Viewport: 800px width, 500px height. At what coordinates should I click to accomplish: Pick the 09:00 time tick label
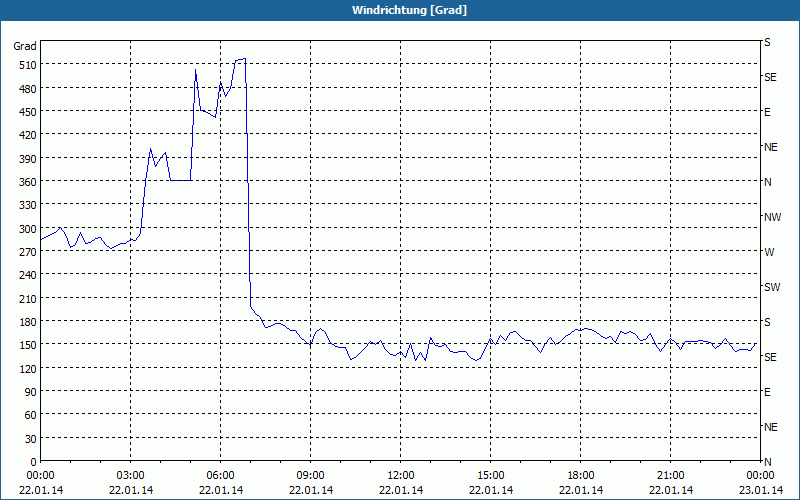pyautogui.click(x=311, y=476)
